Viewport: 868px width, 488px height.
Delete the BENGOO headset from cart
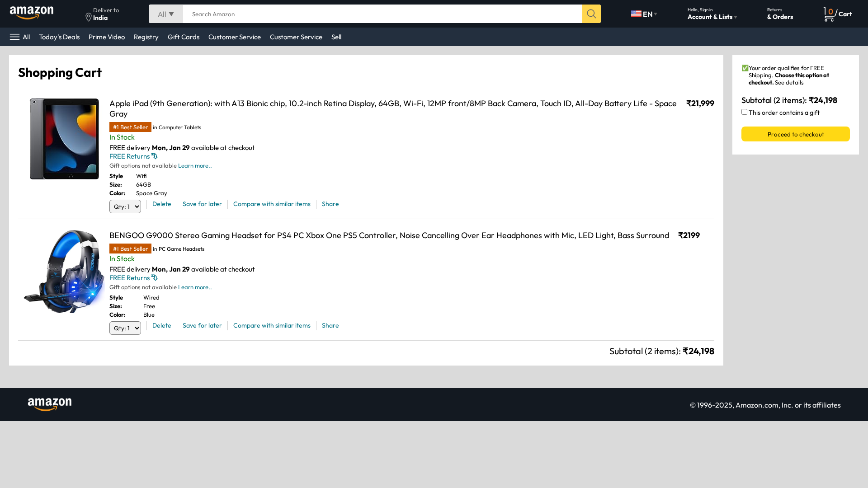point(162,325)
